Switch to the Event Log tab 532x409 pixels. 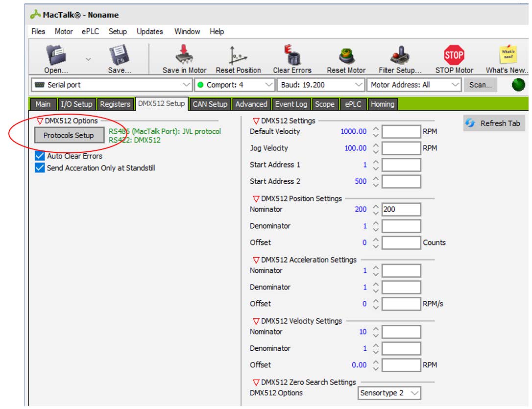coord(291,104)
